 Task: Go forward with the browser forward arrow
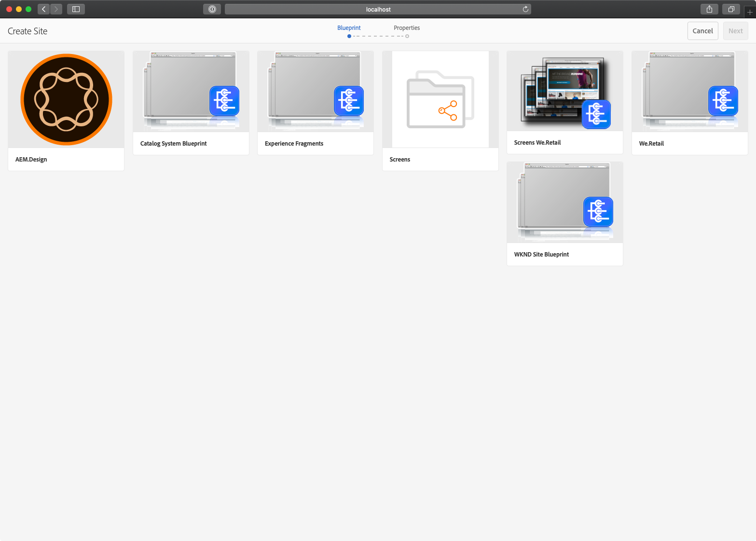pyautogui.click(x=56, y=9)
